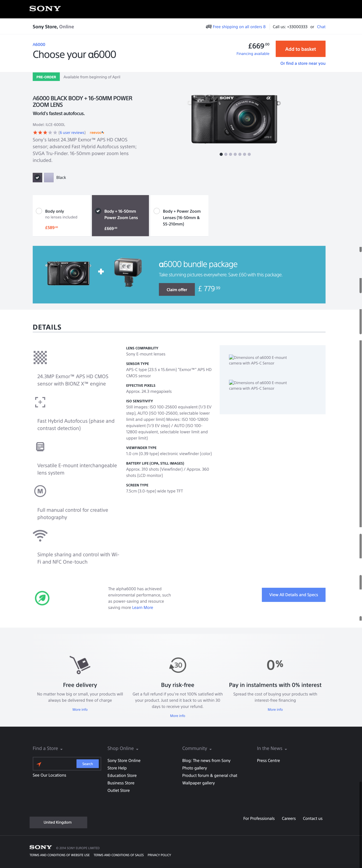The height and width of the screenshot is (868, 362).
Task: Click the free shipping truck icon
Action: point(209,27)
